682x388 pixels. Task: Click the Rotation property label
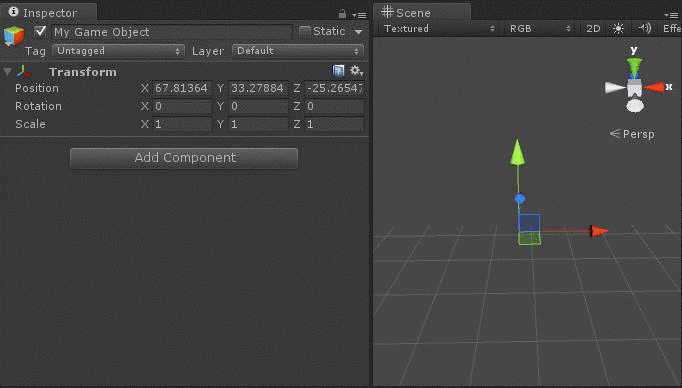[x=38, y=106]
